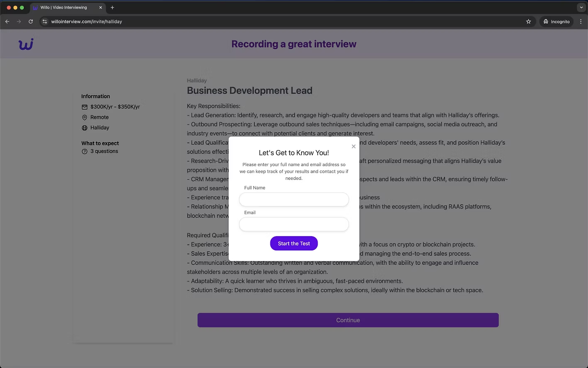Click the browser forward arrow
The height and width of the screenshot is (368, 588).
[x=19, y=22]
